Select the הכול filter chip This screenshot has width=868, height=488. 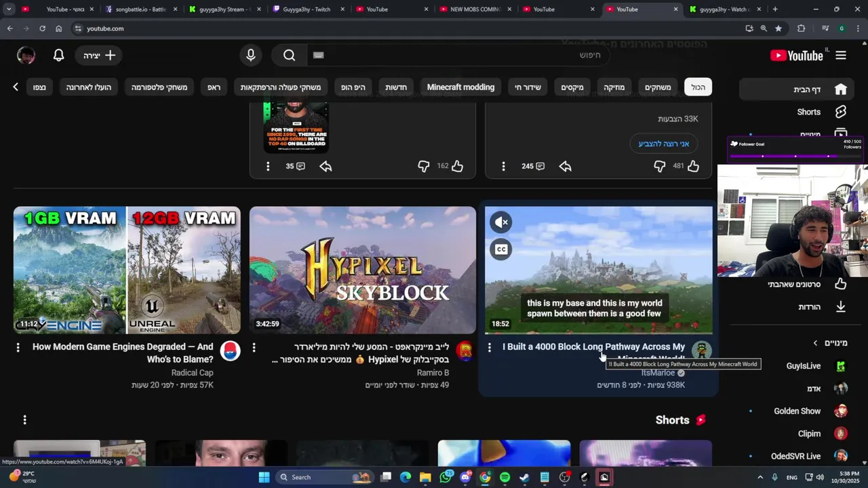[x=698, y=87]
